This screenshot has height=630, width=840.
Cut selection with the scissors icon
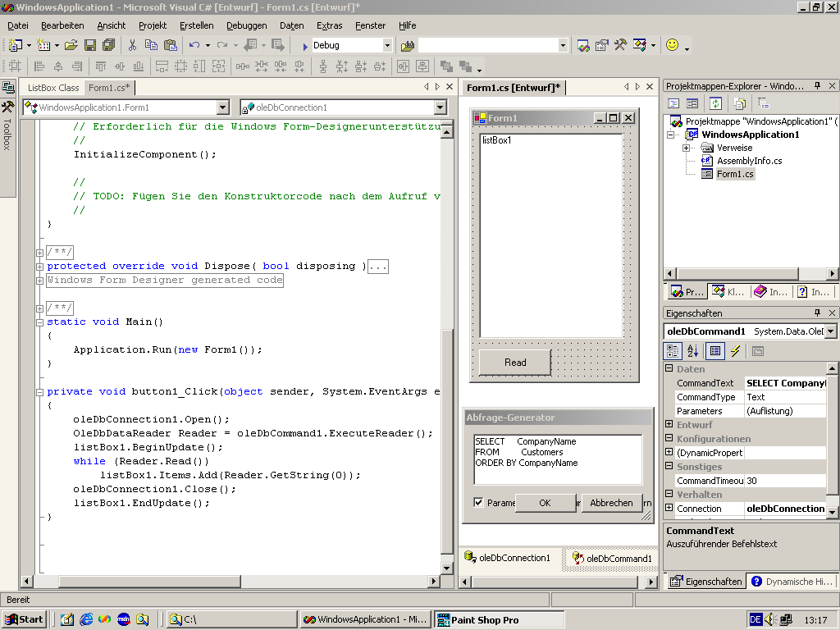[132, 46]
